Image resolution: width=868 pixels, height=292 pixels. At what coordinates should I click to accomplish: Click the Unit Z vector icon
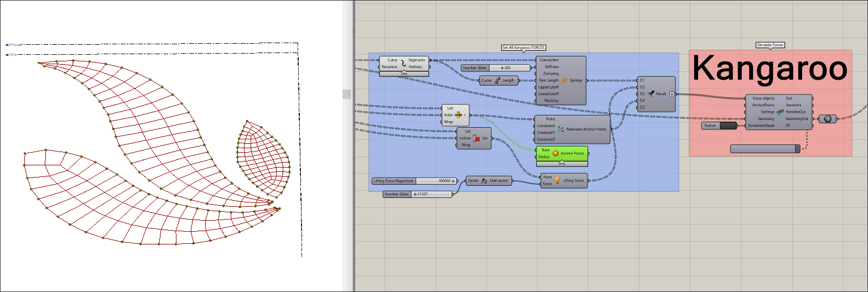coord(484,181)
